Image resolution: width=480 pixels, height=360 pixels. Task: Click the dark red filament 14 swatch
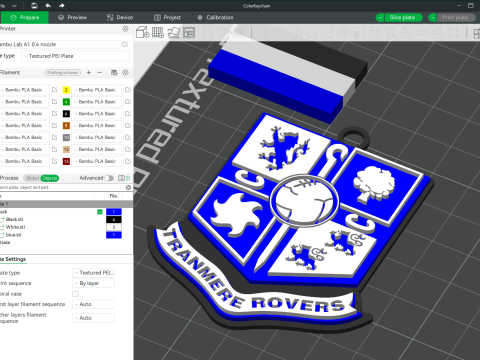coord(66,161)
